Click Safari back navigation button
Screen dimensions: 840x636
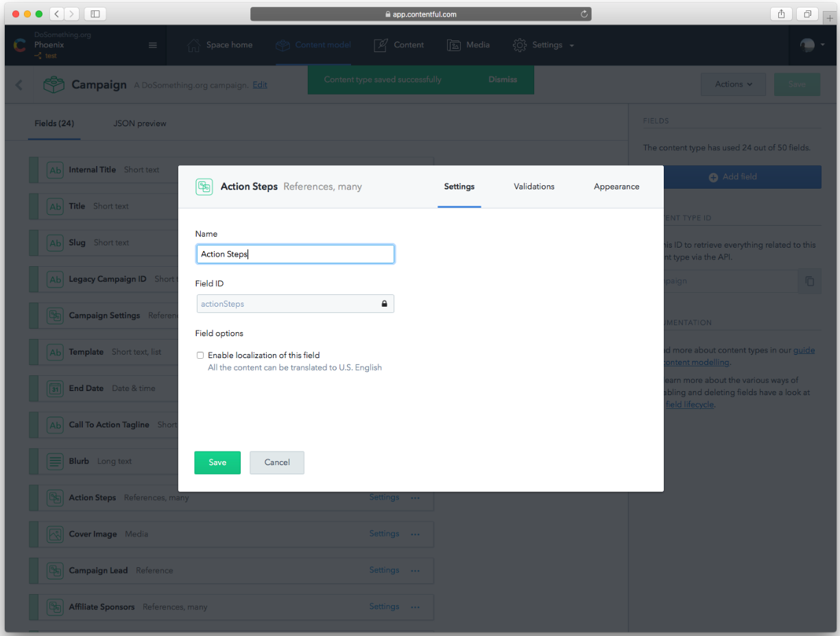click(56, 14)
